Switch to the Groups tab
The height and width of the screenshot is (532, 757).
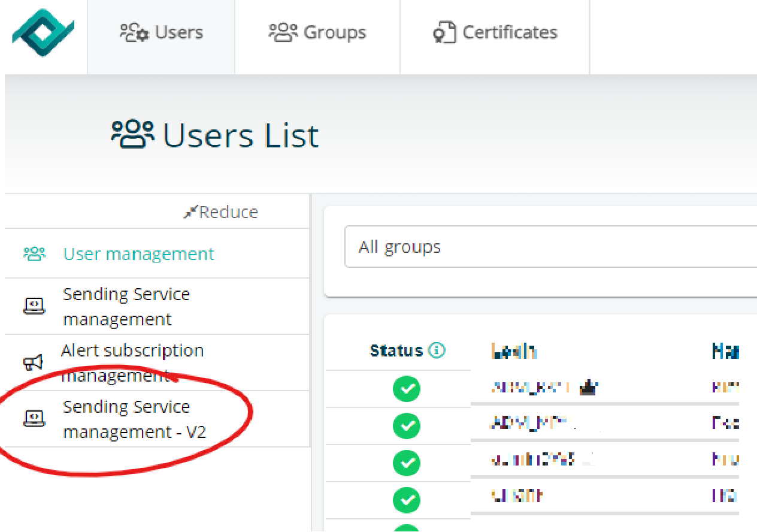click(x=317, y=32)
